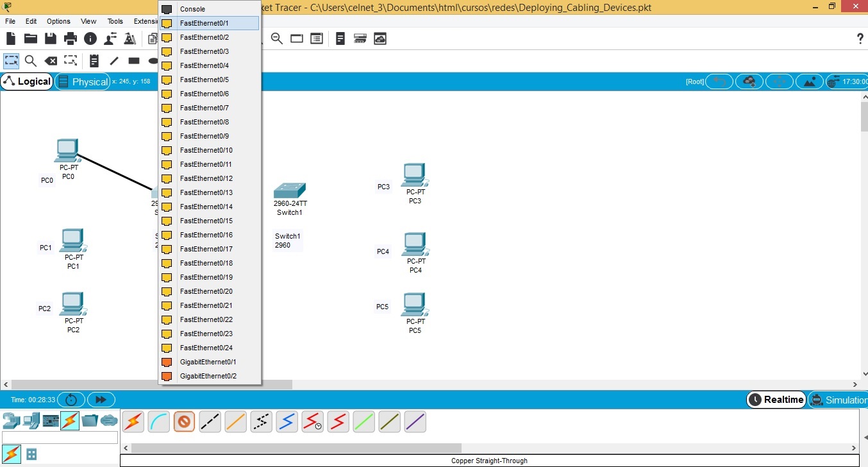Open the Tools menu
This screenshot has height=467, width=868.
pyautogui.click(x=115, y=21)
